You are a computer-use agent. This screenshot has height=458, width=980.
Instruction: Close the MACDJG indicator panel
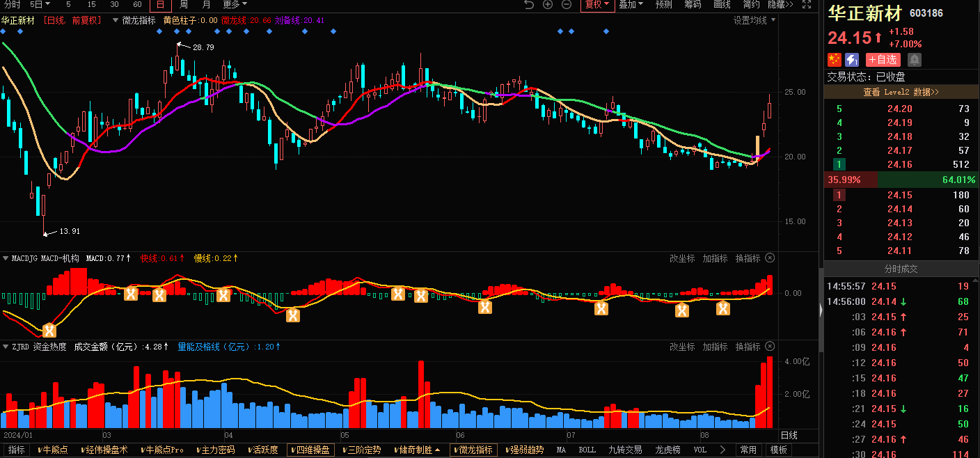770,258
